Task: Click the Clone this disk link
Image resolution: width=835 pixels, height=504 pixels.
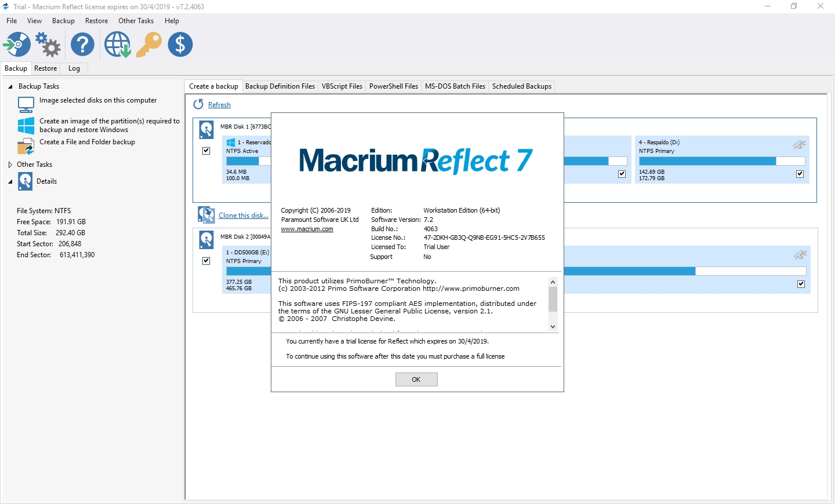Action: pyautogui.click(x=244, y=216)
